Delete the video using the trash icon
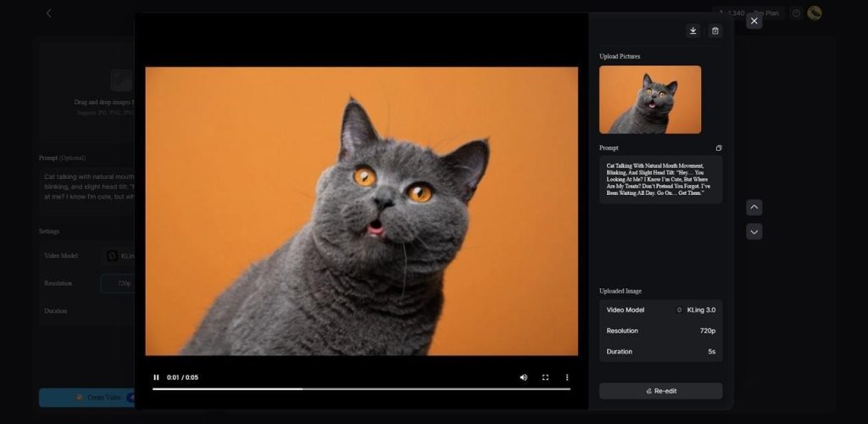Screen dimensions: 868x424 (x=715, y=31)
